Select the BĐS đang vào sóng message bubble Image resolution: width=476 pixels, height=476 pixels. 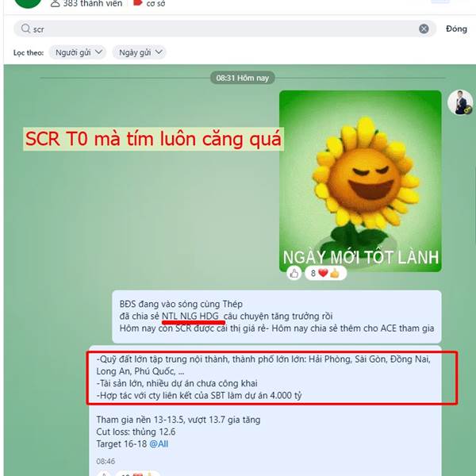(277, 317)
